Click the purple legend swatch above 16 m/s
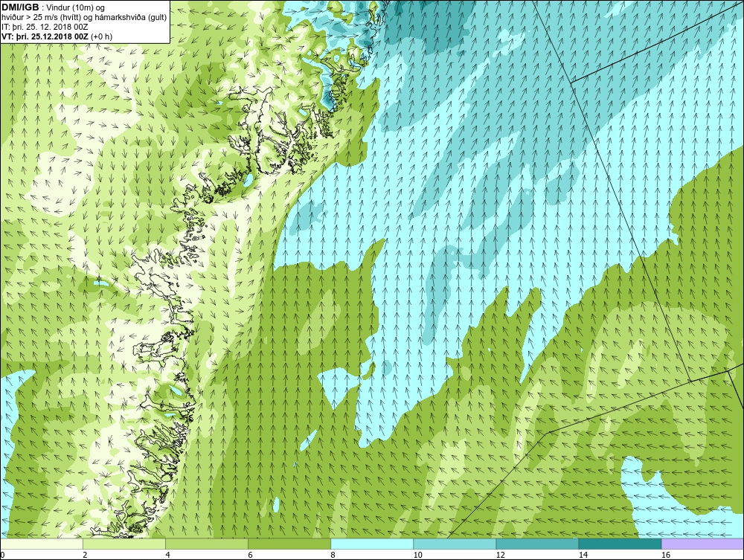The width and height of the screenshot is (744, 560). pos(702,544)
